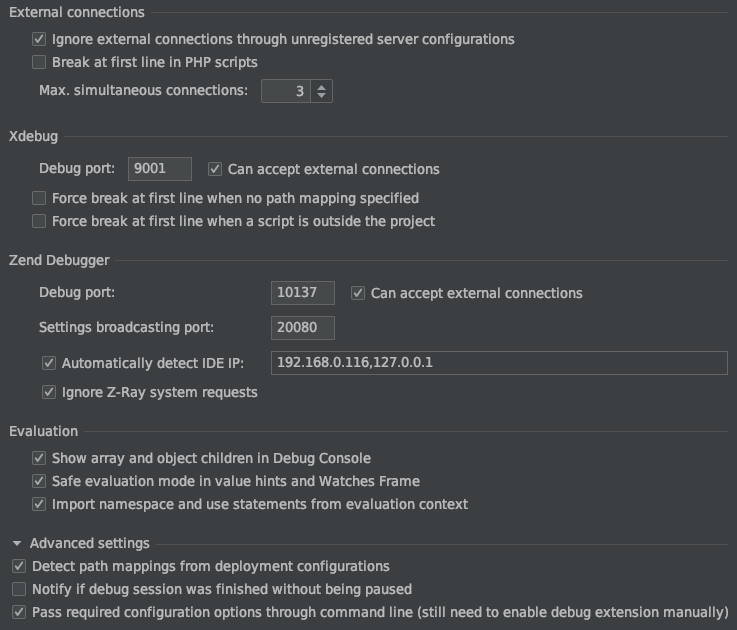
Task: Uncheck Zend Debugger Can accept external connections
Action: pos(358,294)
